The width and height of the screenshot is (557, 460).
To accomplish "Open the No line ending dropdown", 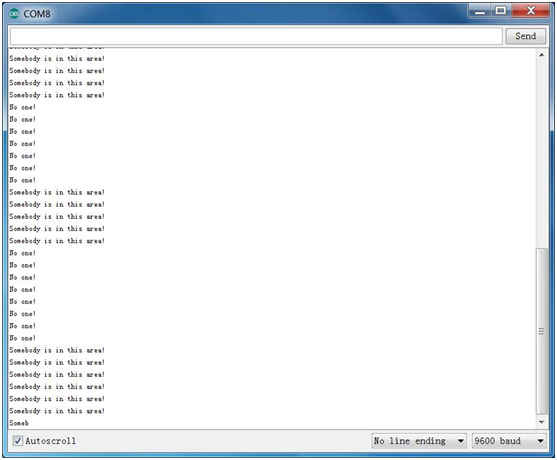I will coord(419,441).
